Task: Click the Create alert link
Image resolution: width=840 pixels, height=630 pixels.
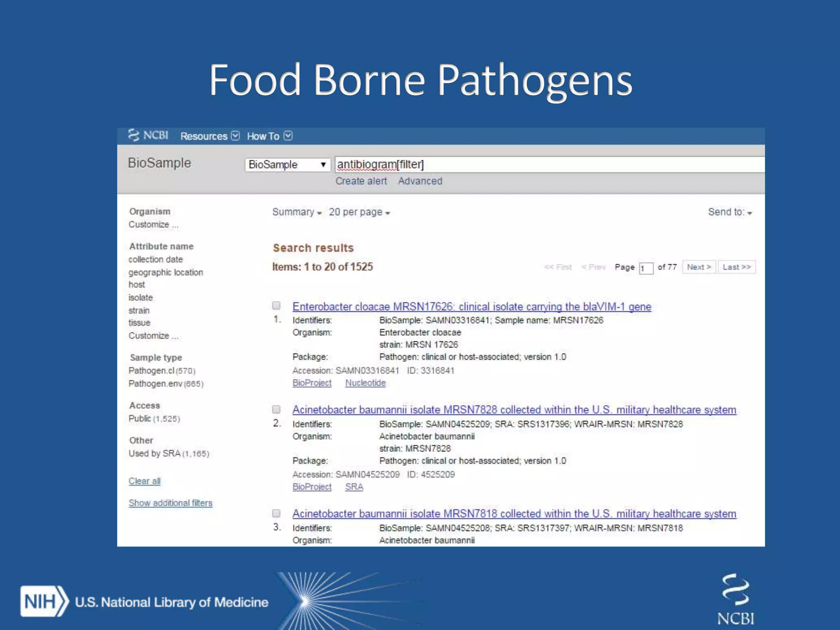Action: (361, 181)
